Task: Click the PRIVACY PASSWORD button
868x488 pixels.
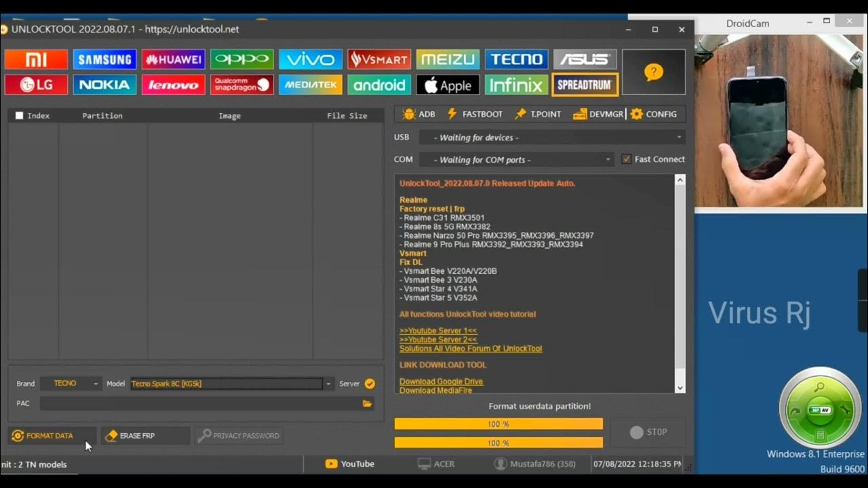Action: coord(239,436)
